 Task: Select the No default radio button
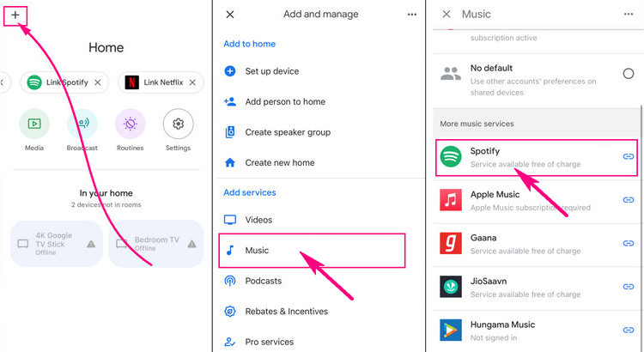pos(629,74)
